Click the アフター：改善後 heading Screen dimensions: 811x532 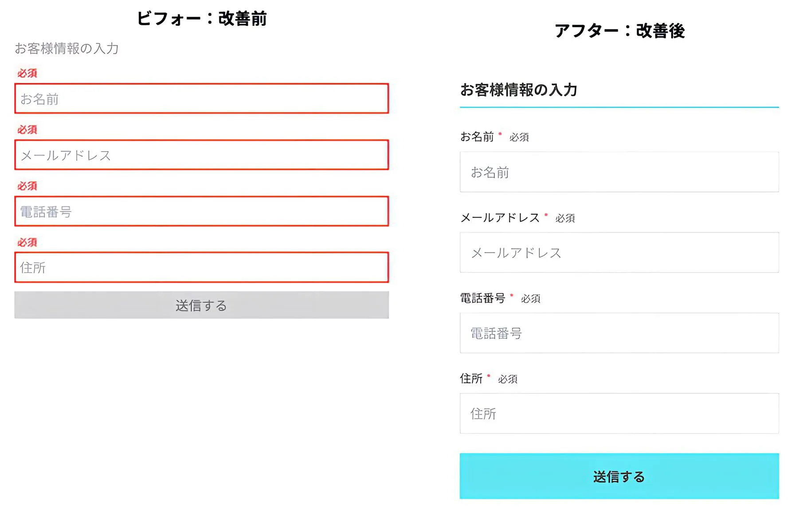(x=619, y=31)
